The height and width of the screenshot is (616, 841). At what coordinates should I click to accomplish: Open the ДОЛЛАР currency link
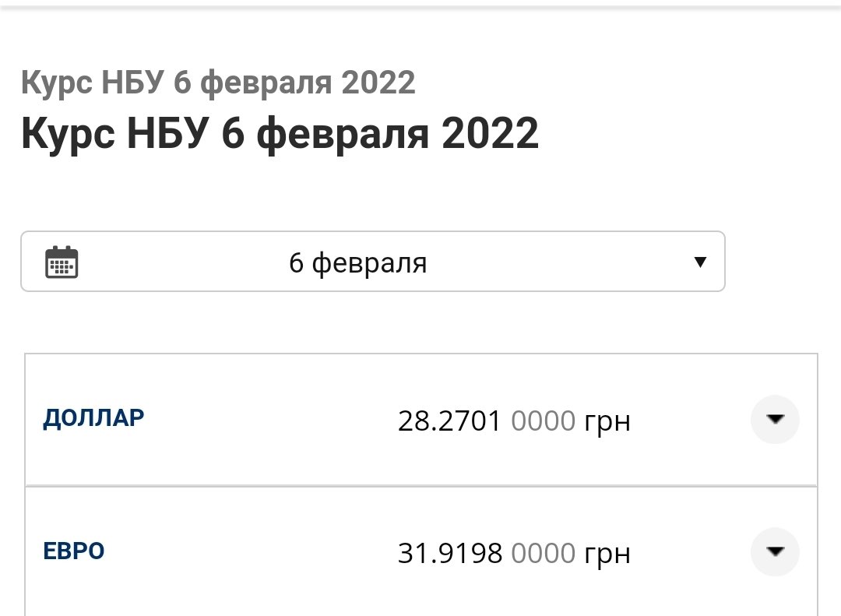pyautogui.click(x=93, y=418)
